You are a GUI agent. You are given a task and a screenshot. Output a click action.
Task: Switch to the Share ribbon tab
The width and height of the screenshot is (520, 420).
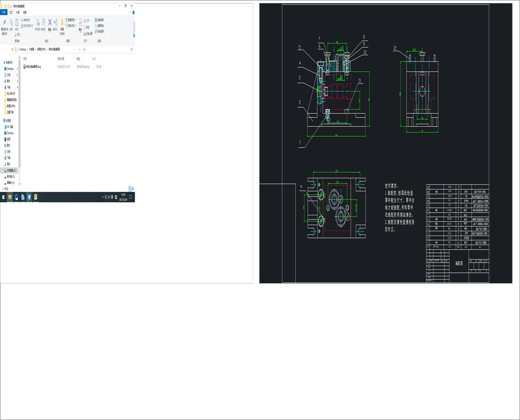pos(18,12)
